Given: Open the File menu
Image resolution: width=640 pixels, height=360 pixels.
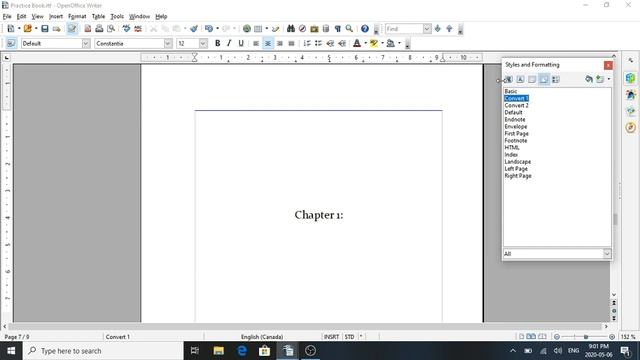Looking at the screenshot, I should [7, 16].
